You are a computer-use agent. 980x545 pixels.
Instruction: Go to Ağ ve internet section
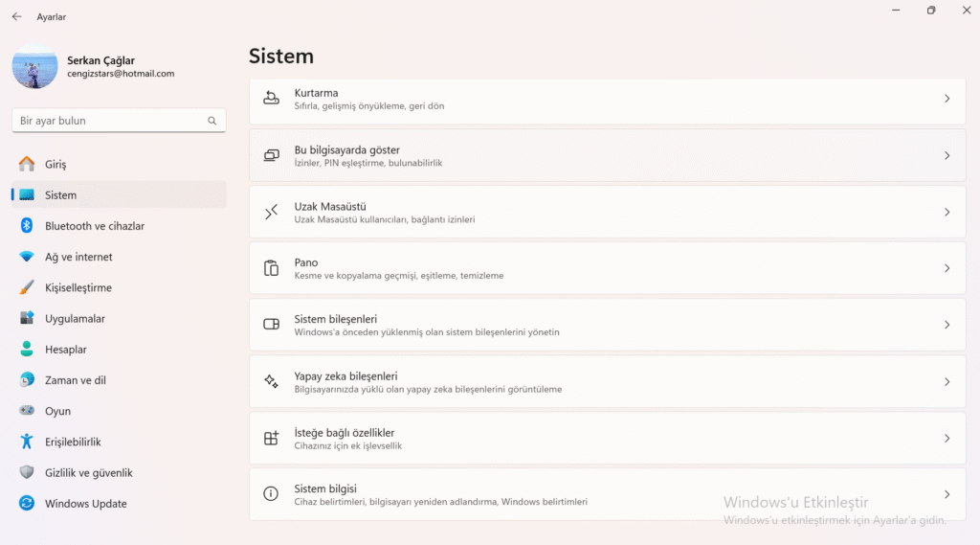tap(78, 257)
